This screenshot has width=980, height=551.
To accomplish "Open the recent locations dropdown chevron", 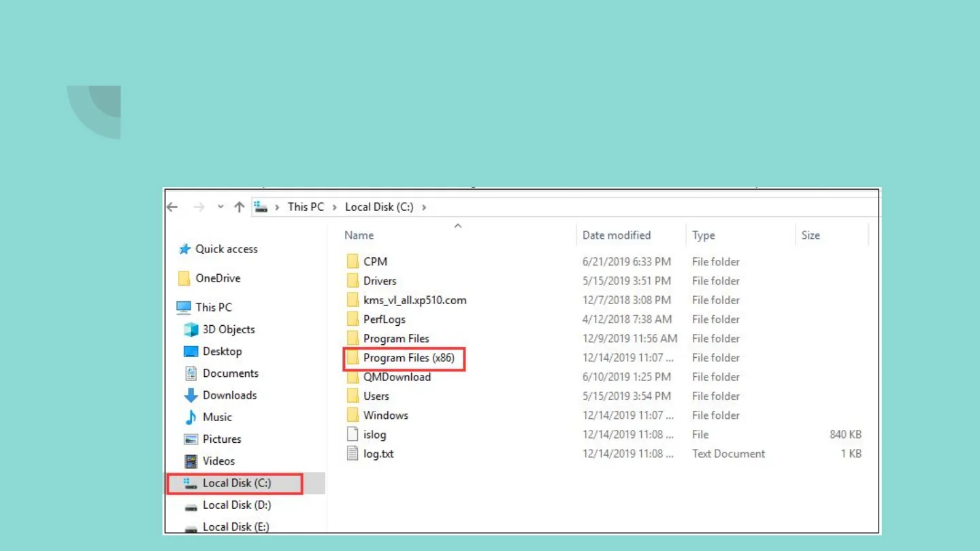I will pyautogui.click(x=220, y=207).
